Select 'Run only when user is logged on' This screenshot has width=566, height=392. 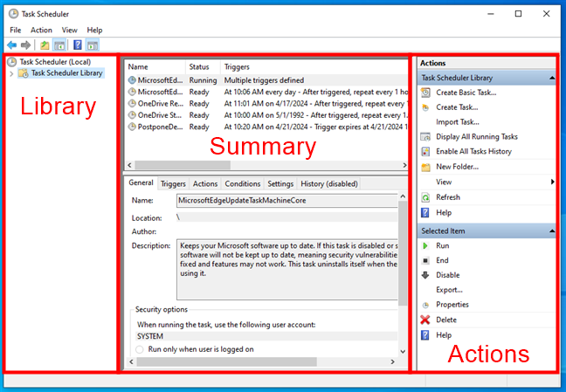point(140,349)
